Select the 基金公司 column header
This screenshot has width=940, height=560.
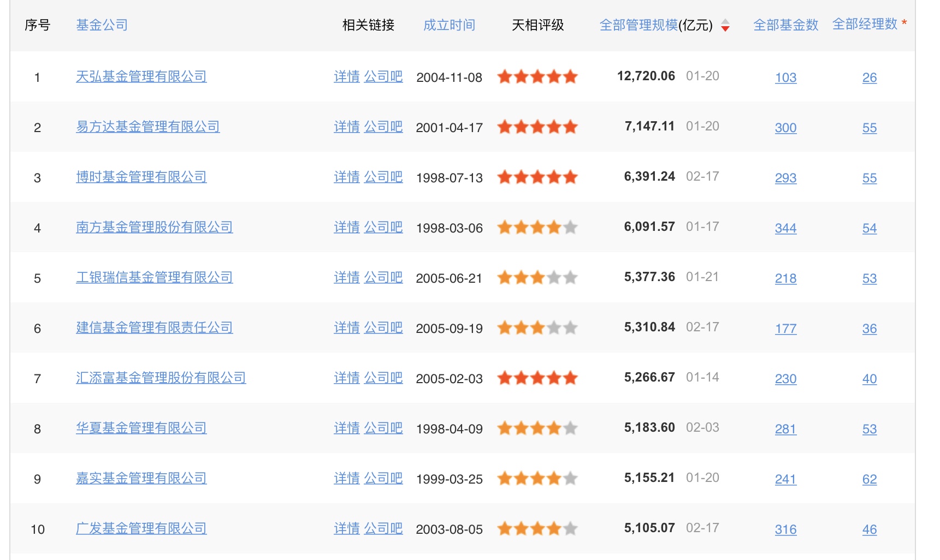[100, 25]
